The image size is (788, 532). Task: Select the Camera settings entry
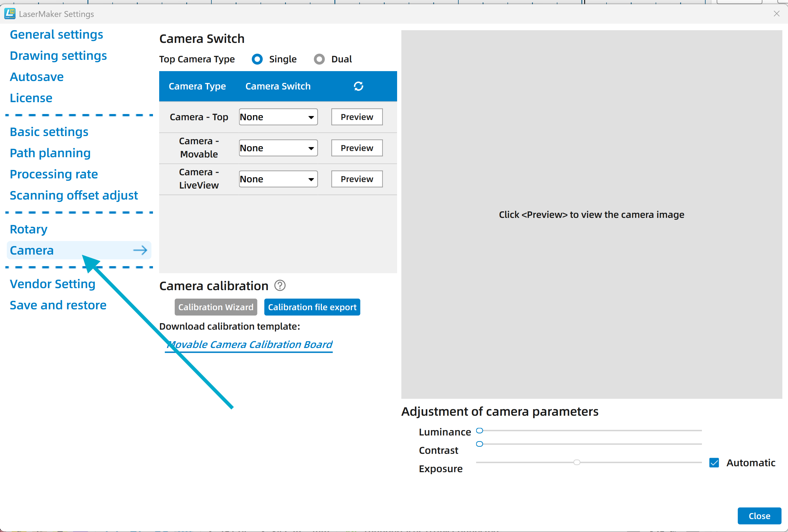click(79, 250)
